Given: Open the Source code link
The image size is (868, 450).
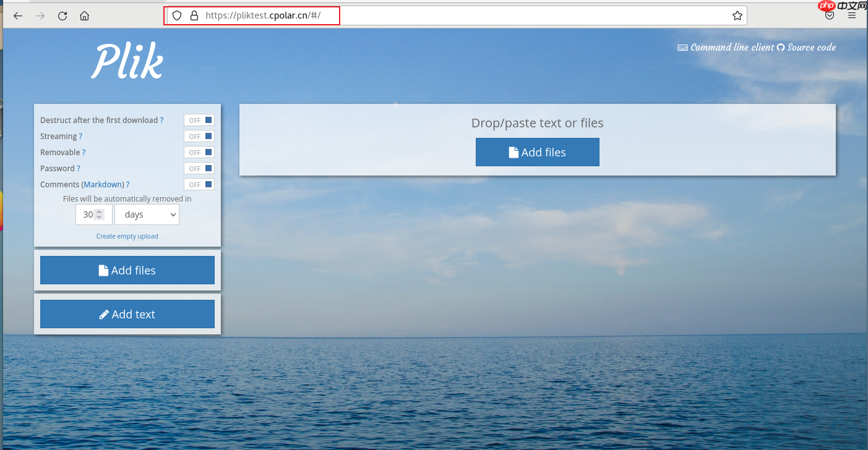Looking at the screenshot, I should (x=807, y=47).
